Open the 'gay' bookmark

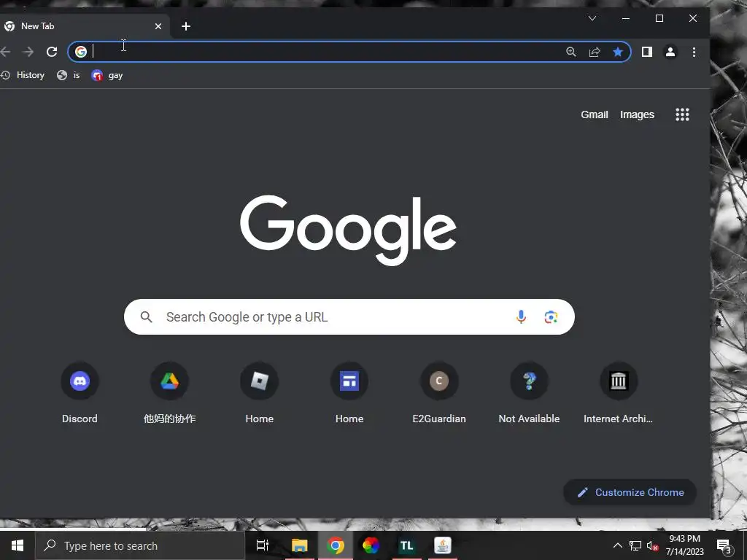point(107,75)
